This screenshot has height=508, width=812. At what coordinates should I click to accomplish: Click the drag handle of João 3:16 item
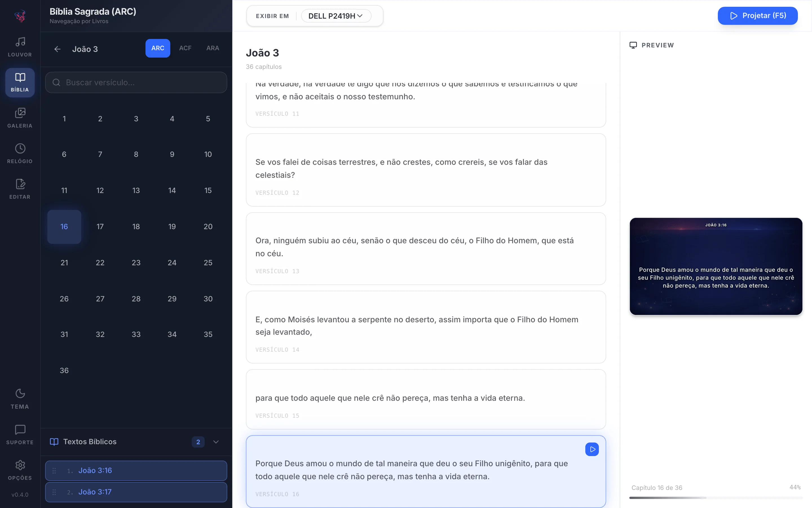coord(54,471)
